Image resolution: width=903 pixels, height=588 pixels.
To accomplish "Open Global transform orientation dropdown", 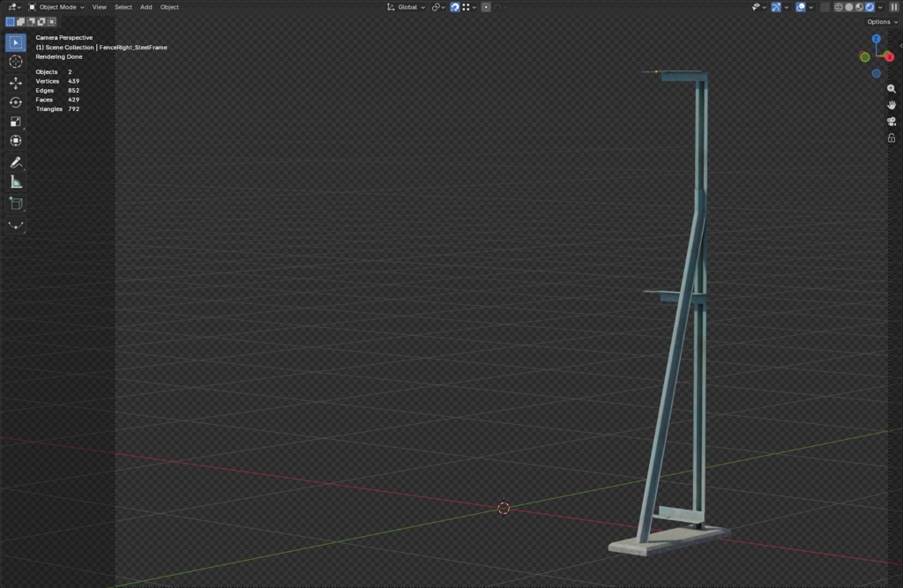I will 406,7.
